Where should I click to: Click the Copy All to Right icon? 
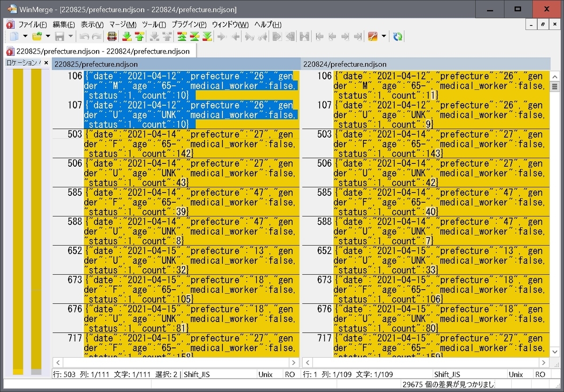[x=277, y=36]
